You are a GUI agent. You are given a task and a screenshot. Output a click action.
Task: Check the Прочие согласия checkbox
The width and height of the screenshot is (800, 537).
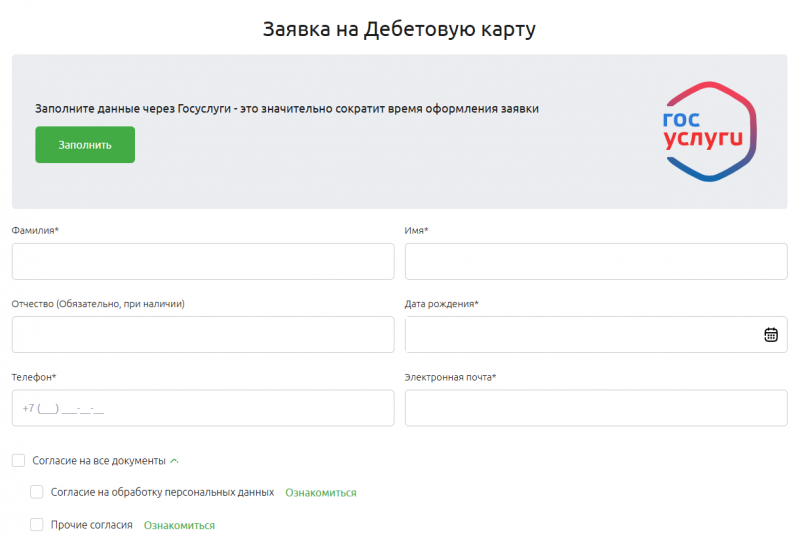tap(37, 525)
